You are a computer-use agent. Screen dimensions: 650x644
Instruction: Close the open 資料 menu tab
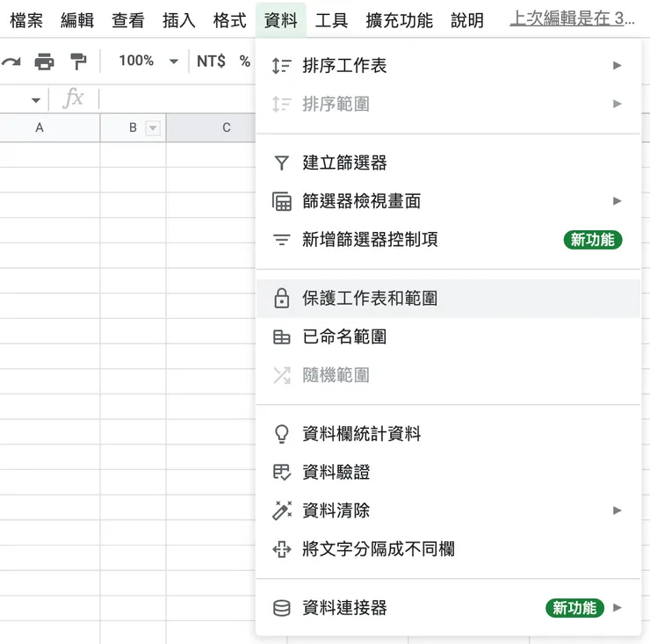[281, 20]
